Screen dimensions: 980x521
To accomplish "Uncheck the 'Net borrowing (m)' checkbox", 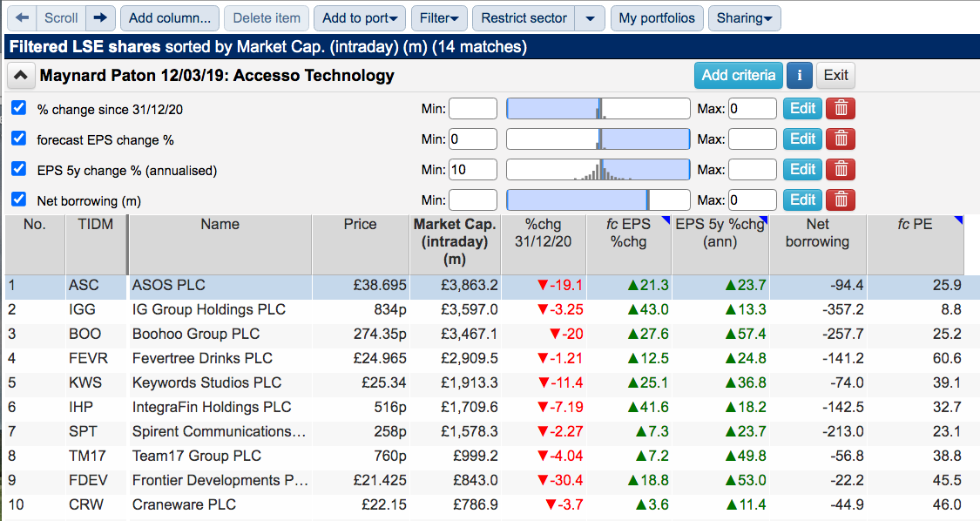I will click(x=19, y=200).
